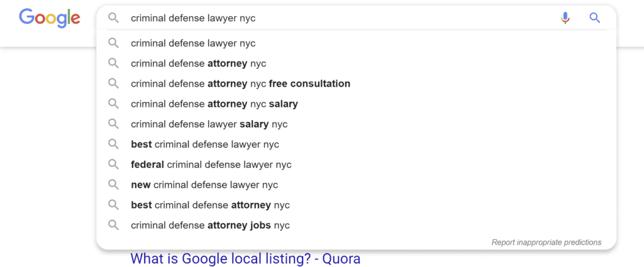Open the Google logo homepage link
Image resolution: width=644 pixels, height=267 pixels.
click(x=50, y=19)
